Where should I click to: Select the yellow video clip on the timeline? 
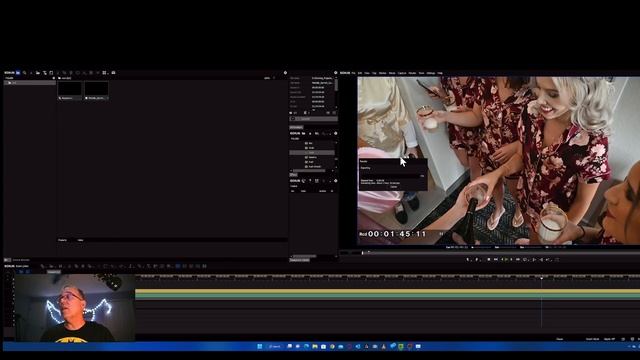387,291
